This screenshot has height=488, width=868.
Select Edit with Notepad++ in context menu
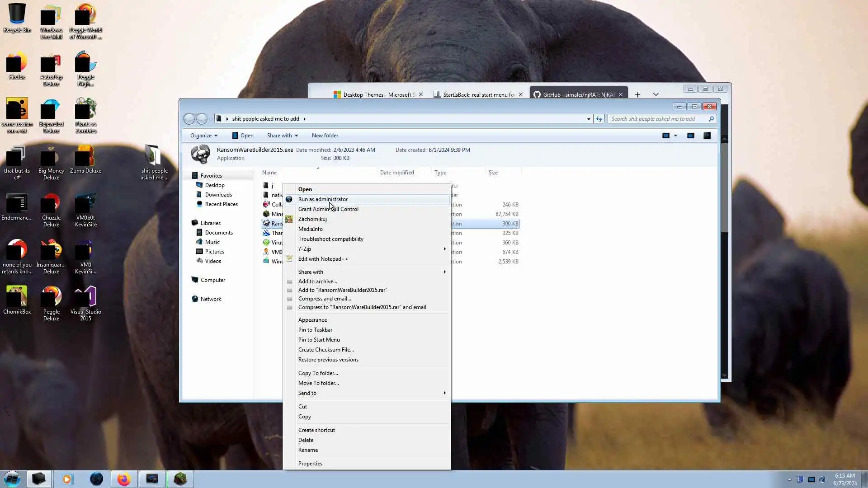click(323, 259)
